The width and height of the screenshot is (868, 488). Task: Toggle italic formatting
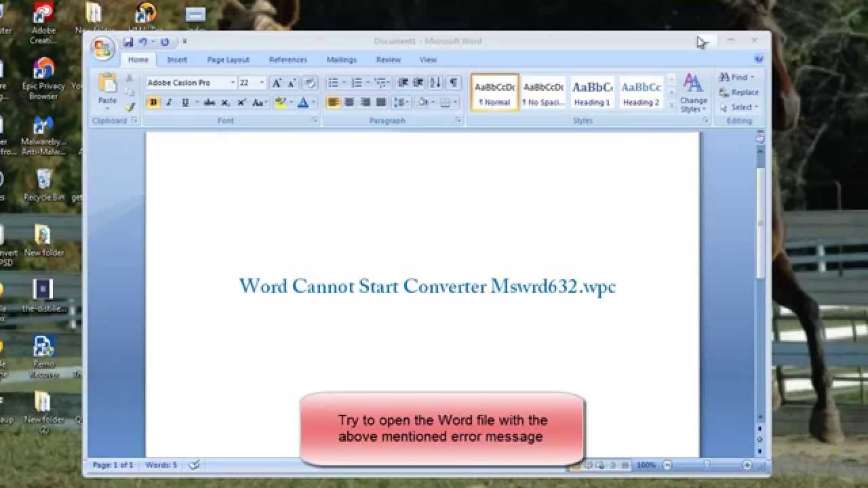click(x=169, y=102)
